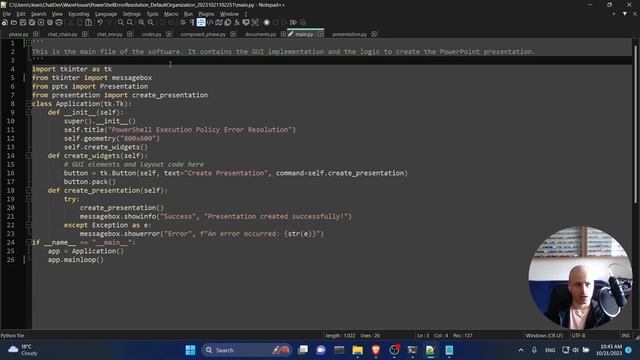Open the Edit menu
Viewport: 640px width, 360px height.
[21, 14]
